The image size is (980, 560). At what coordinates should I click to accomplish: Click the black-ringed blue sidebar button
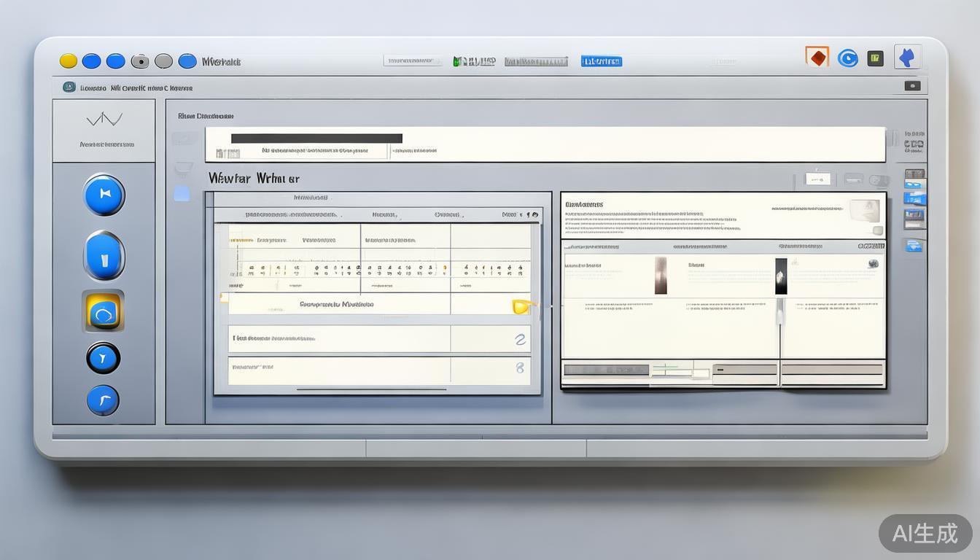pyautogui.click(x=103, y=358)
